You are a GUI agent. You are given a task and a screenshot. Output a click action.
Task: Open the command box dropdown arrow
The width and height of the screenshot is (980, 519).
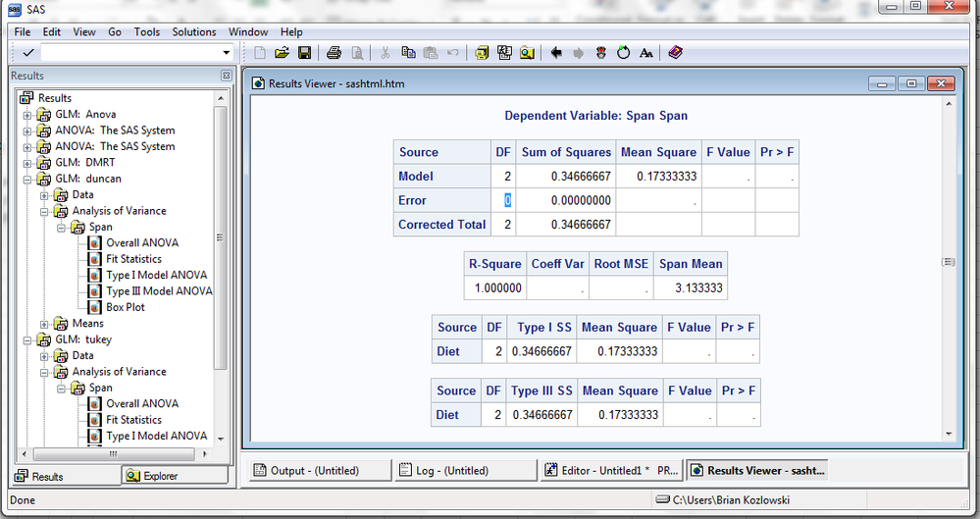[x=227, y=53]
